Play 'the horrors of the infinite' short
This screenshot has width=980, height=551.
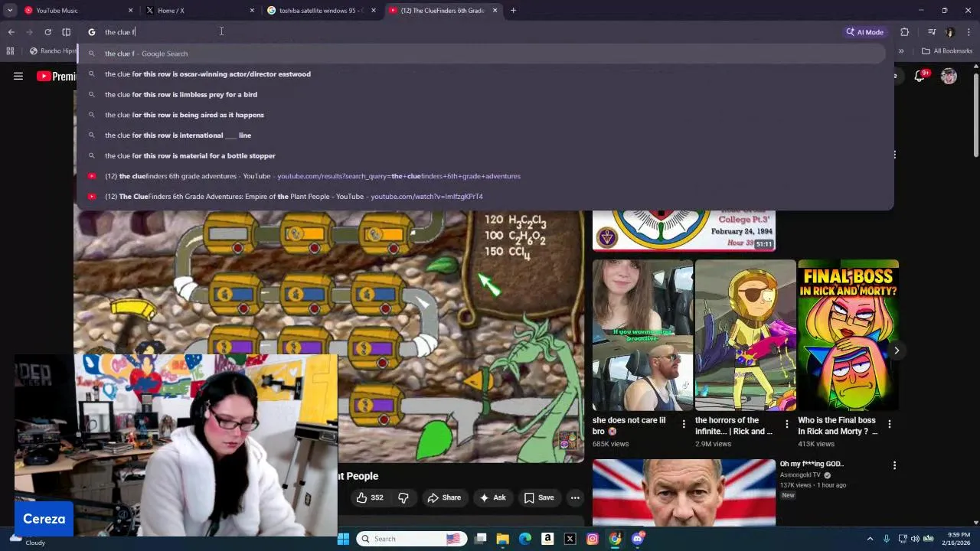tap(745, 335)
